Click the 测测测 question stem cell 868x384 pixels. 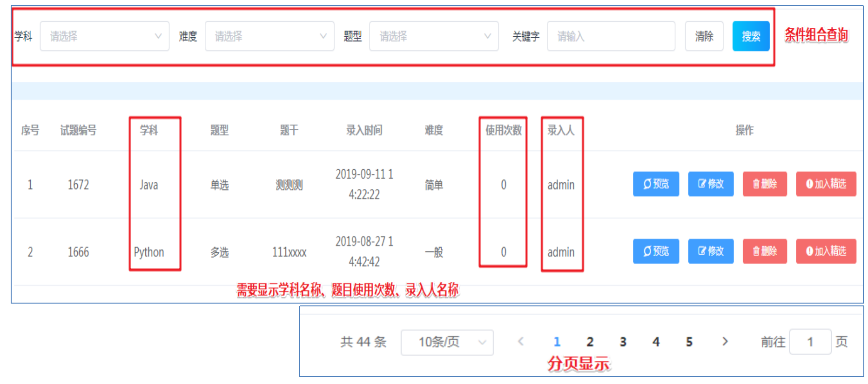289,185
